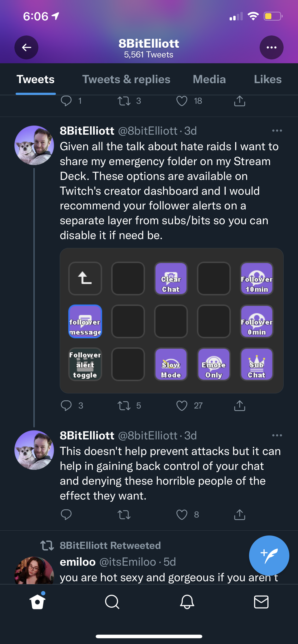Open Notifications bell
The width and height of the screenshot is (298, 644).
(187, 602)
